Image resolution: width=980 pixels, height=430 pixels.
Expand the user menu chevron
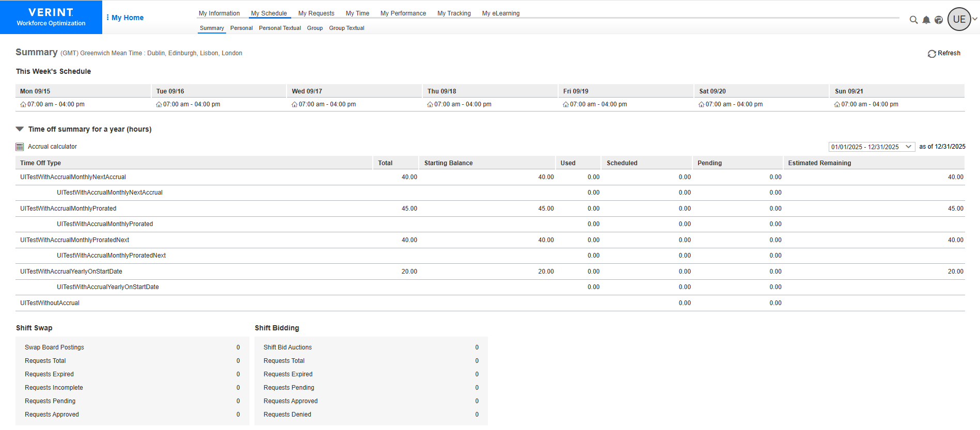pos(975,19)
